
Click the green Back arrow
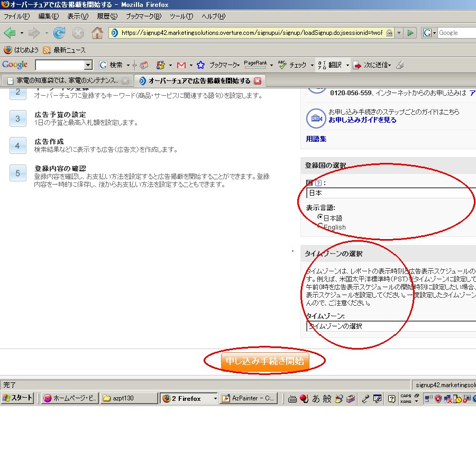pos(10,33)
